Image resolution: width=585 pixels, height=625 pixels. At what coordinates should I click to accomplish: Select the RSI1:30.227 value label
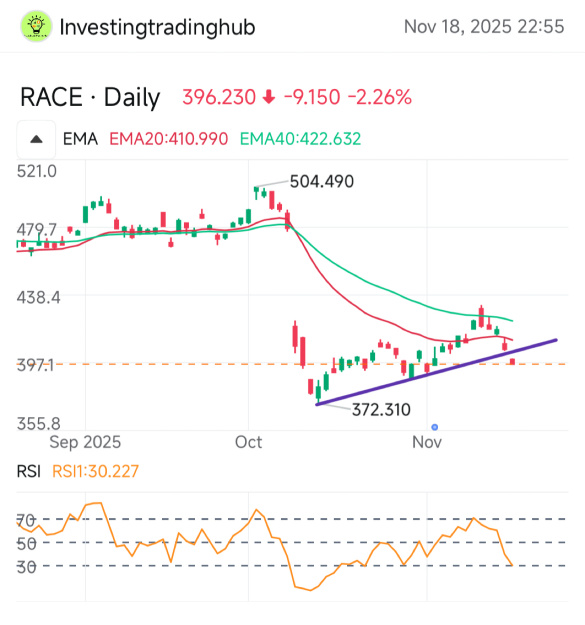click(x=95, y=472)
